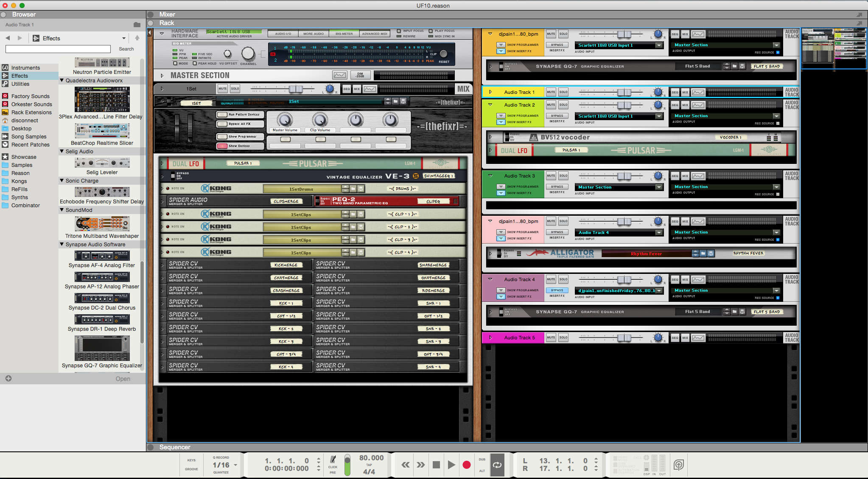Click the Show Devices button

(241, 146)
